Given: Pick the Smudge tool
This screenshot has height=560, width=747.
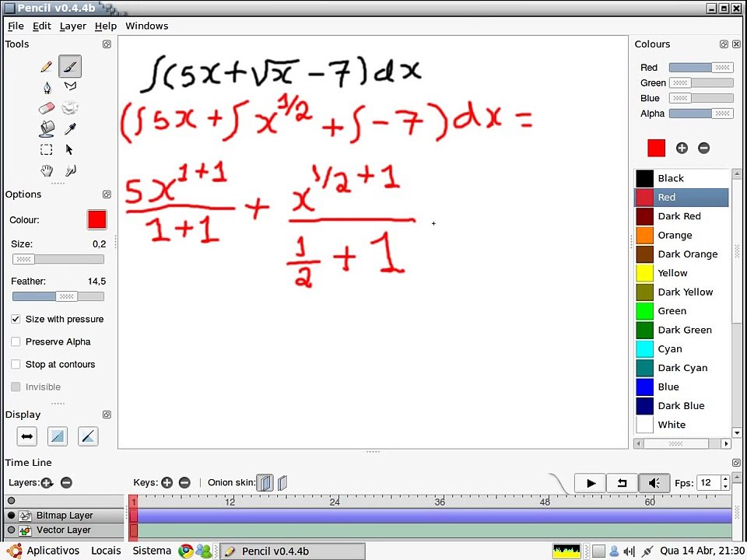Looking at the screenshot, I should point(71,170).
